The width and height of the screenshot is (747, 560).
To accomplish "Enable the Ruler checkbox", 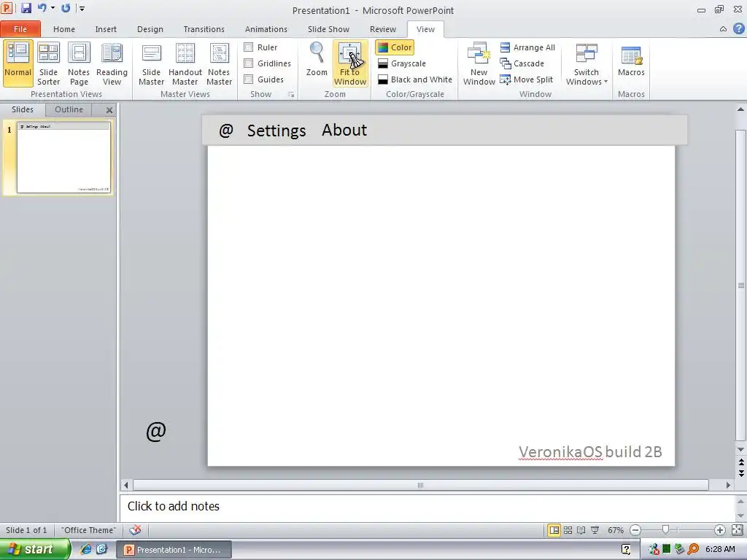I will coord(248,47).
